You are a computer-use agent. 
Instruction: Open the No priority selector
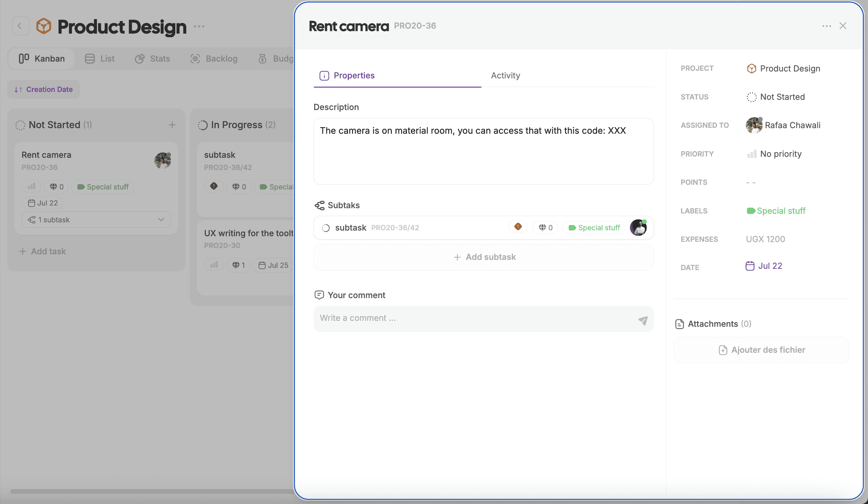pyautogui.click(x=780, y=154)
